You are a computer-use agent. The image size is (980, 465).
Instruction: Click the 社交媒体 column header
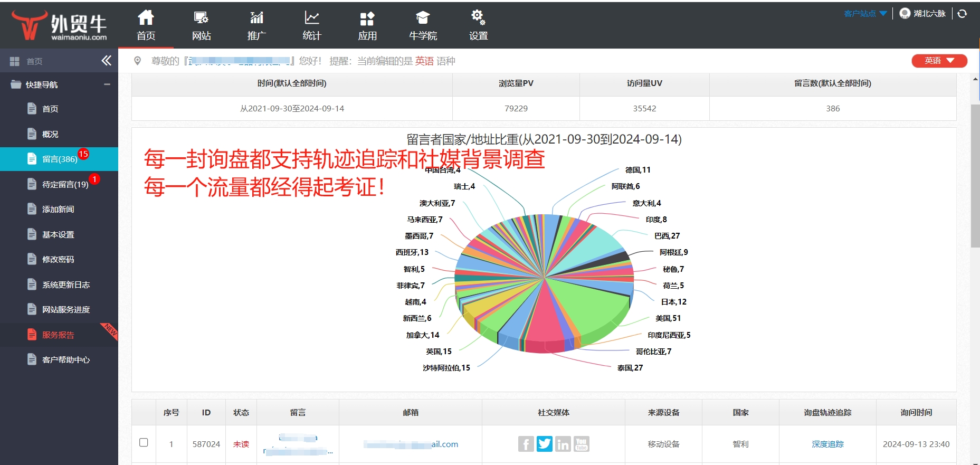[554, 412]
